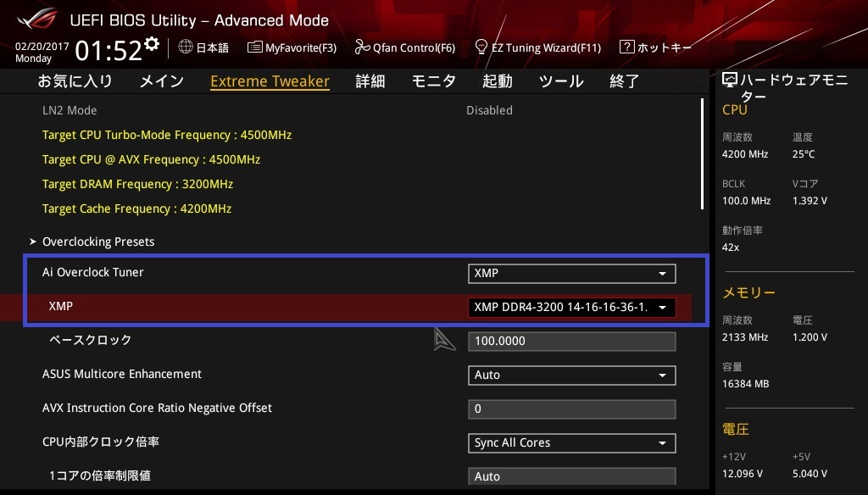Click the 01:52 clock time
868x495 pixels.
pos(108,51)
